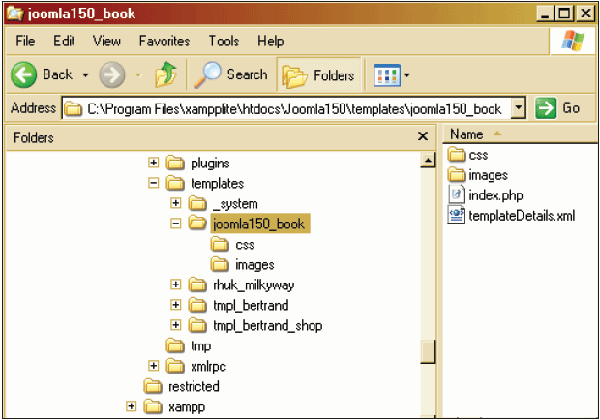Click the Windows flag logo

[572, 41]
